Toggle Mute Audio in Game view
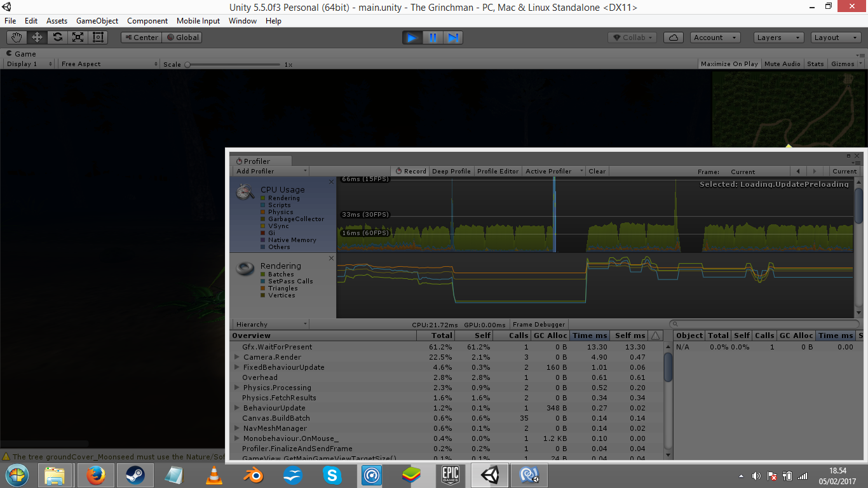The height and width of the screenshot is (488, 868). (x=782, y=64)
